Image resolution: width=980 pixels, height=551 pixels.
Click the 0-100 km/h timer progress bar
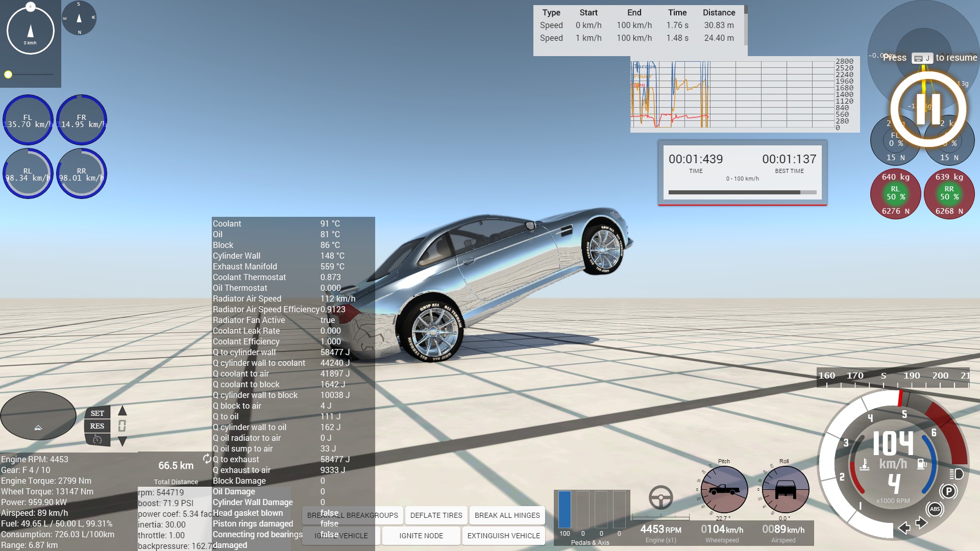pyautogui.click(x=742, y=192)
